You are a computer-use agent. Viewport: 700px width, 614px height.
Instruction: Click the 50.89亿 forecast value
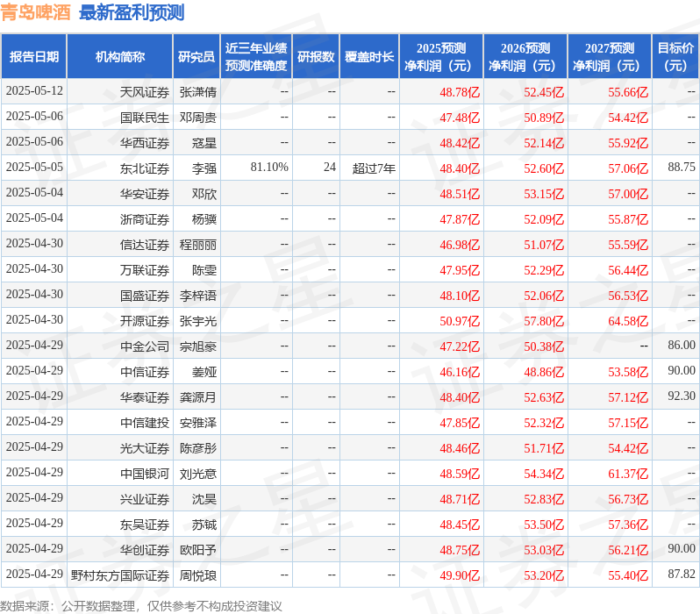544,118
